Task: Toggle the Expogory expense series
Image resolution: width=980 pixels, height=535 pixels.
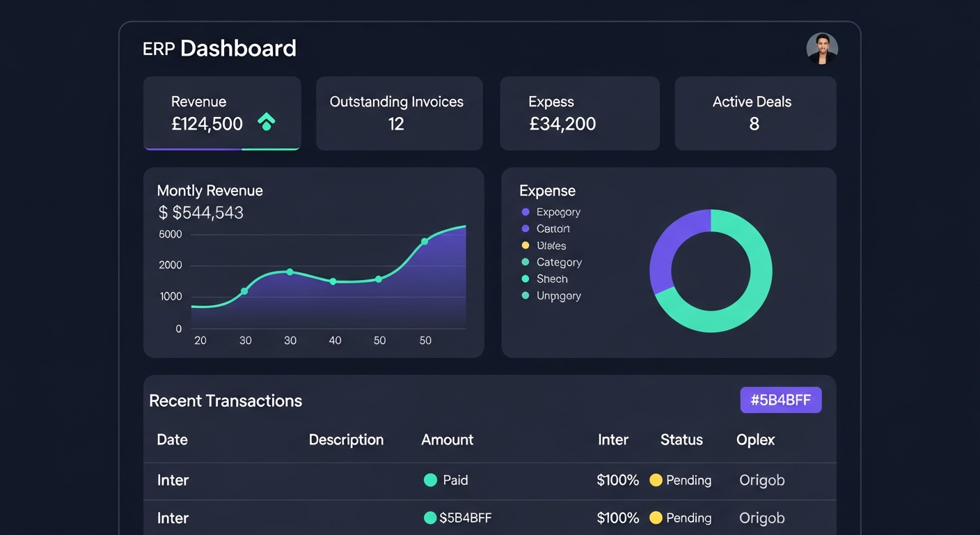Action: pos(524,212)
